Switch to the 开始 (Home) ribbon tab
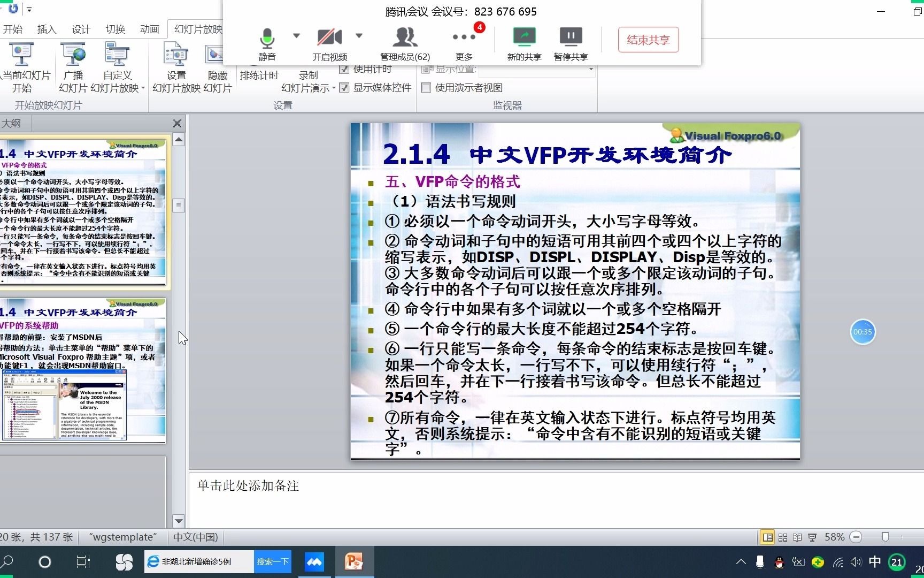Screen dimensions: 924x578 (x=13, y=29)
